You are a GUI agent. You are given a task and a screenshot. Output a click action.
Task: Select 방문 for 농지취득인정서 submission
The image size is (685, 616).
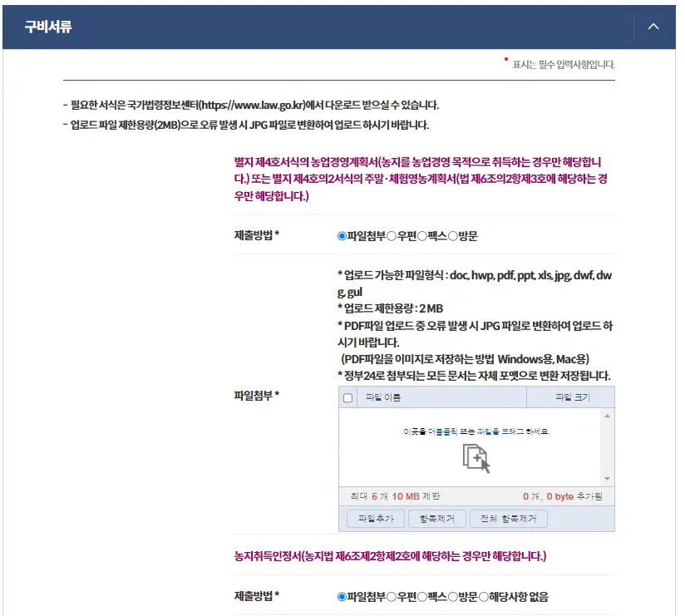(451, 597)
